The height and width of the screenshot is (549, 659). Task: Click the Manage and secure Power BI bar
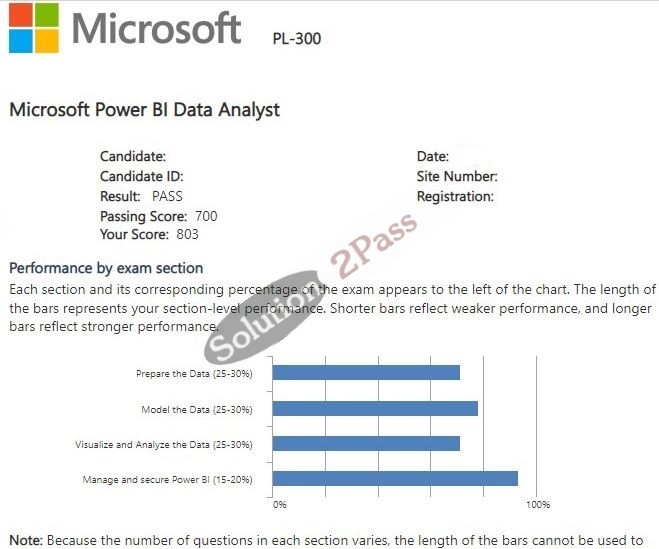pyautogui.click(x=395, y=479)
